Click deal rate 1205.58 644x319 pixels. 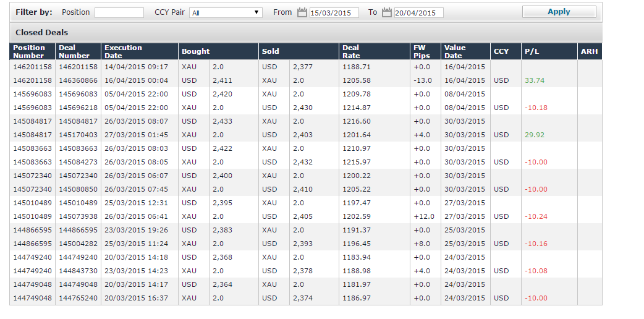coord(357,80)
